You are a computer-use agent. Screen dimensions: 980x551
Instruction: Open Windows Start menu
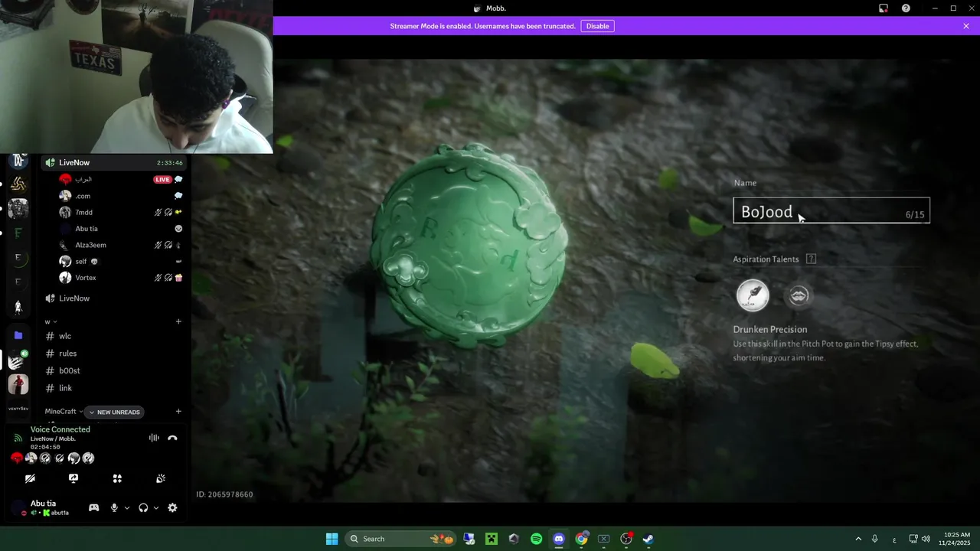click(332, 539)
